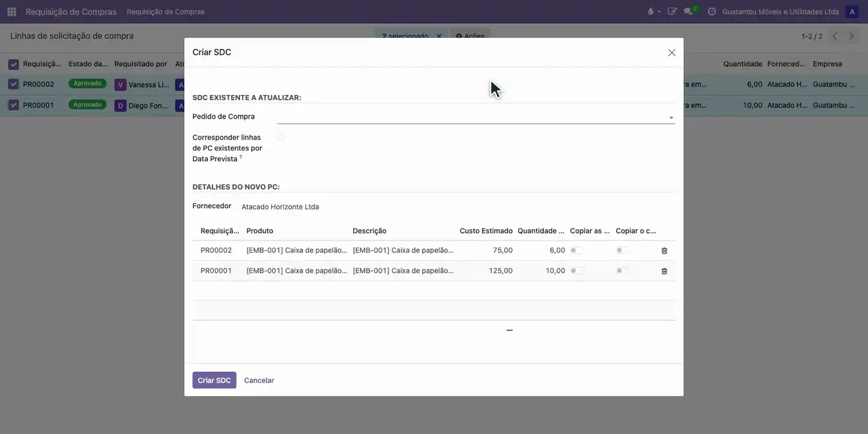Delete the PR00001 line with trash icon

click(664, 271)
